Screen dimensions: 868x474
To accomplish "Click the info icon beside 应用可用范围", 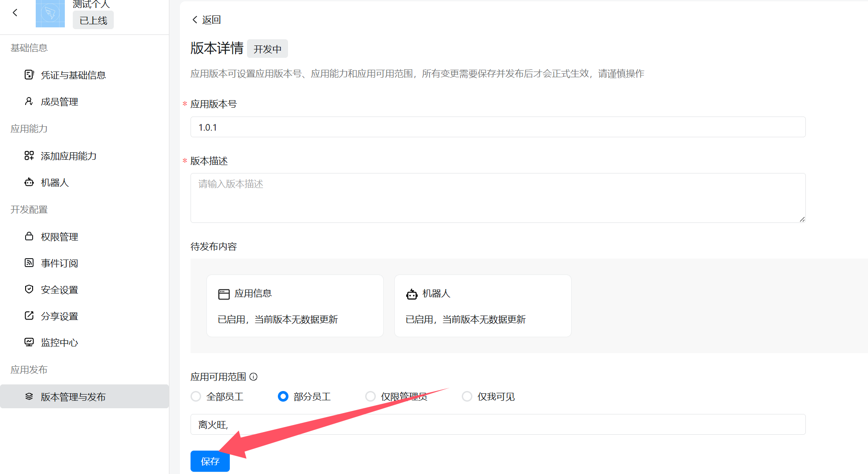I will (x=254, y=377).
